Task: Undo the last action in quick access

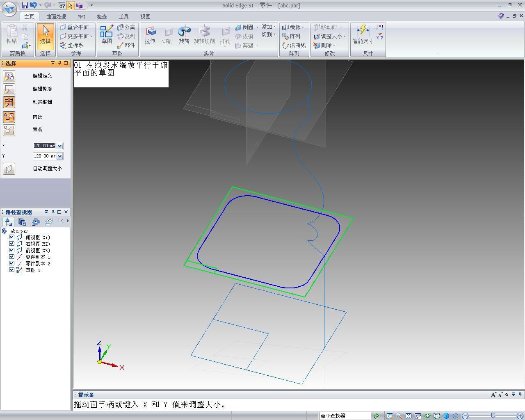Action: (x=34, y=5)
